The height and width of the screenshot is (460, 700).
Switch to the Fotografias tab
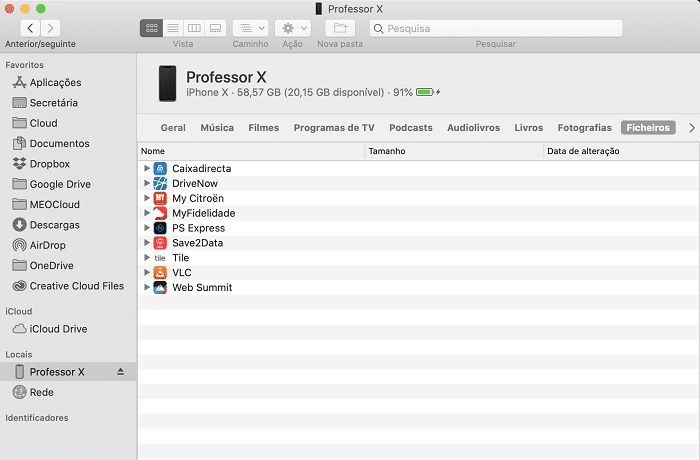[584, 128]
